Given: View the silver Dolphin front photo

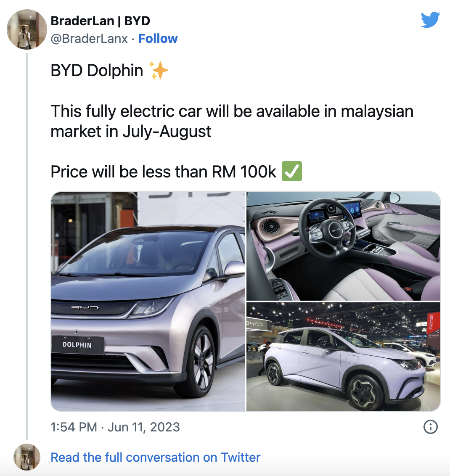Looking at the screenshot, I should click(x=148, y=301).
